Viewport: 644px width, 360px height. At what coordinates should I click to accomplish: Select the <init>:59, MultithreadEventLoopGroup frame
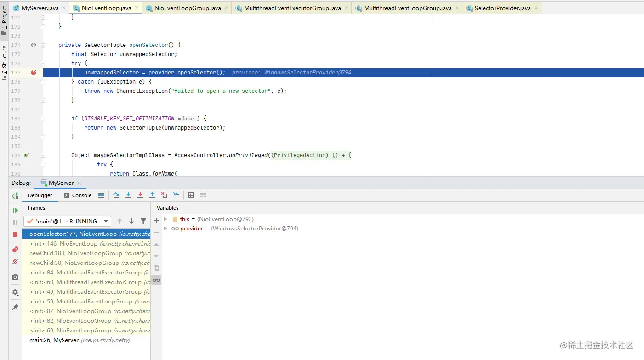tap(86, 302)
